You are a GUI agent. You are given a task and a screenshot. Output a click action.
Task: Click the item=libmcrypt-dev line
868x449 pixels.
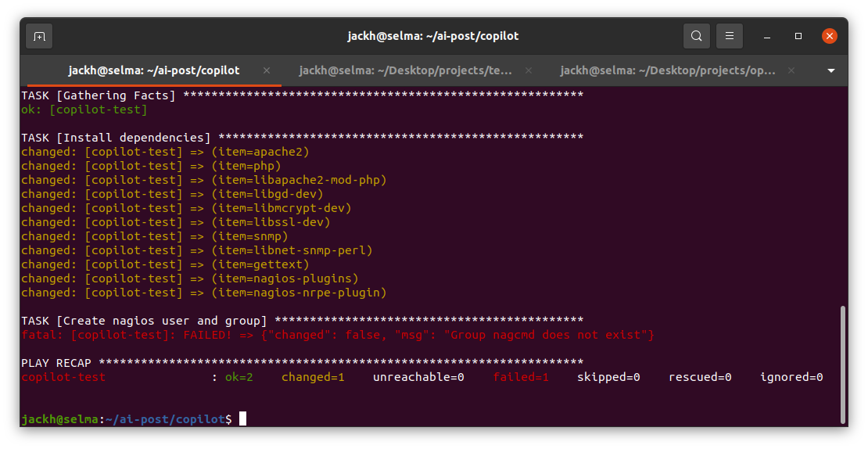186,208
